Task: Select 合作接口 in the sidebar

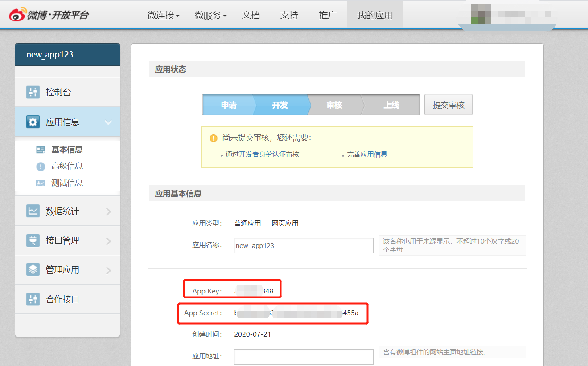Action: point(67,299)
